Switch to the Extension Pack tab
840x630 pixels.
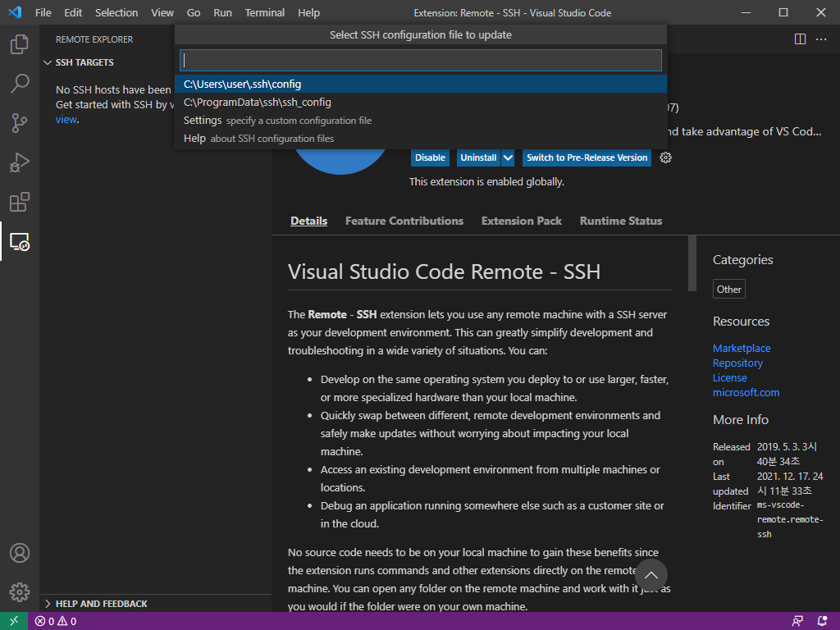point(521,221)
